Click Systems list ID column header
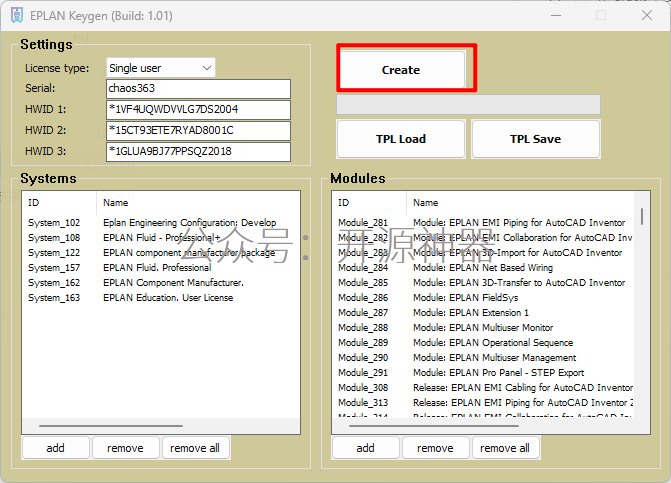 pyautogui.click(x=59, y=203)
